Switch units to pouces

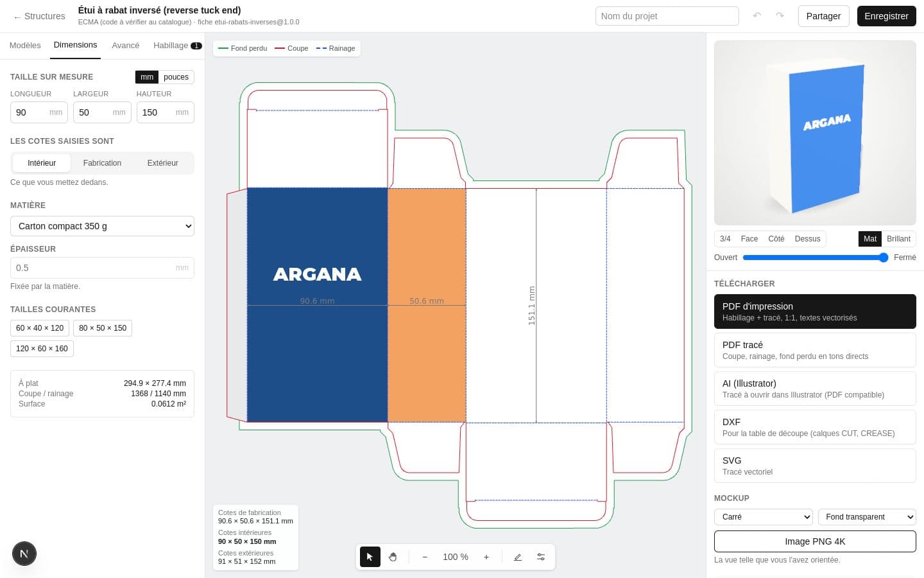coord(176,77)
